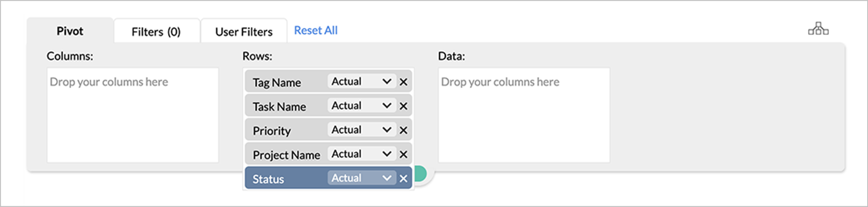Remove Tag Name from Rows

403,82
